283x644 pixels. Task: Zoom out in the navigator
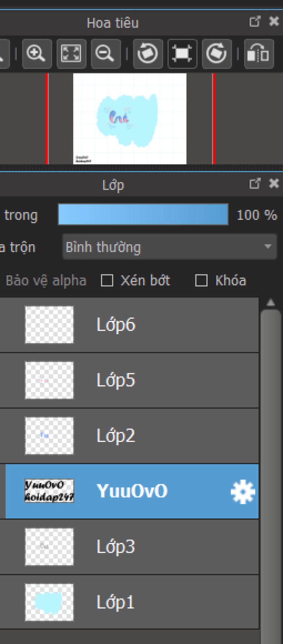[x=106, y=54]
